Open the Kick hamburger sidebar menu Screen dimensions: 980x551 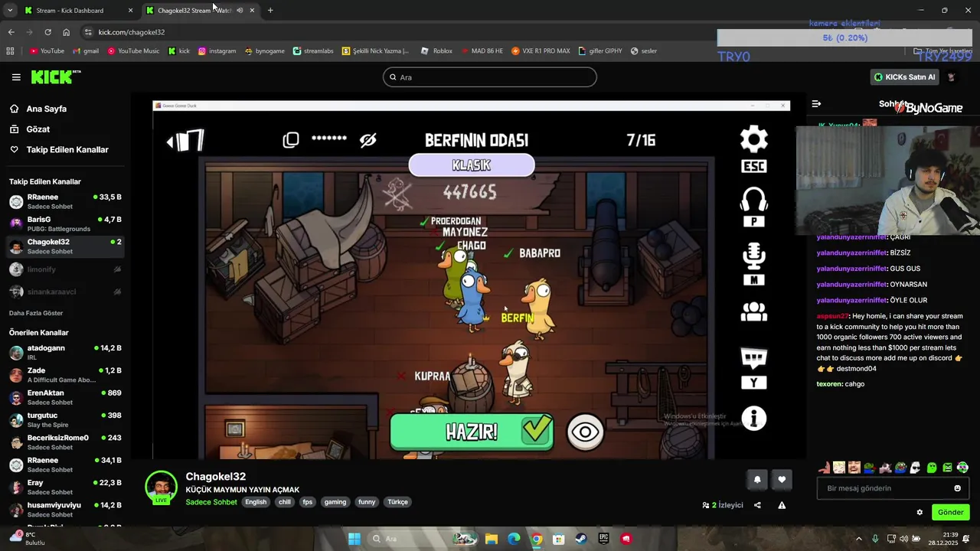coord(16,77)
